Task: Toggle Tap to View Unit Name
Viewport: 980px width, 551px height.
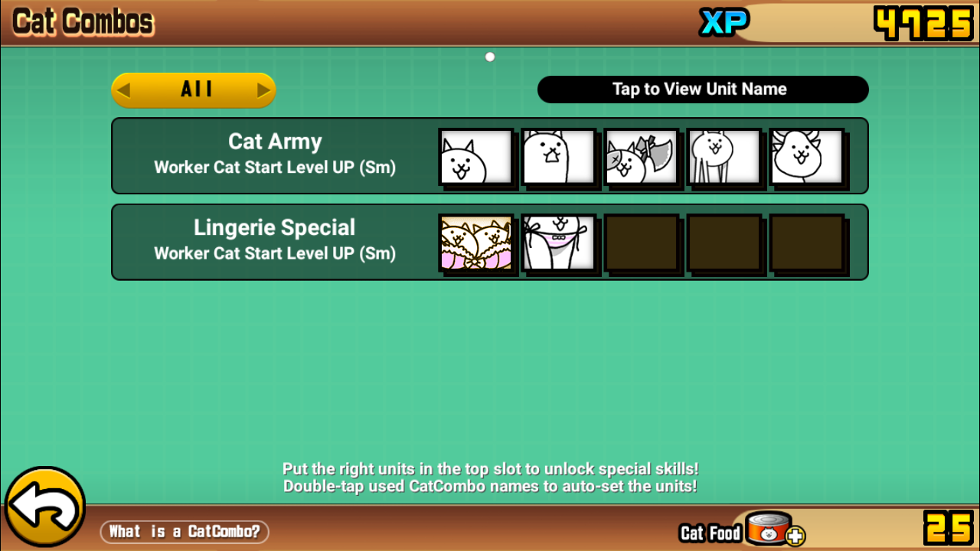Action: coord(703,89)
